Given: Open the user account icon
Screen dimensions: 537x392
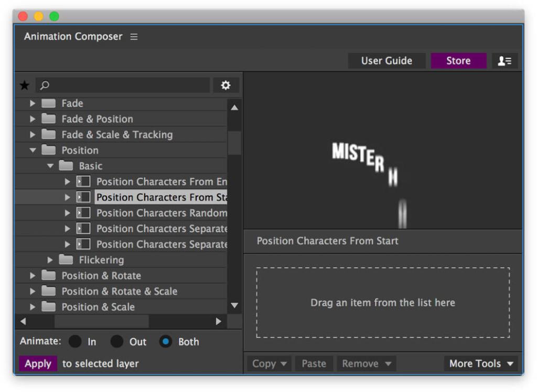Looking at the screenshot, I should click(504, 61).
